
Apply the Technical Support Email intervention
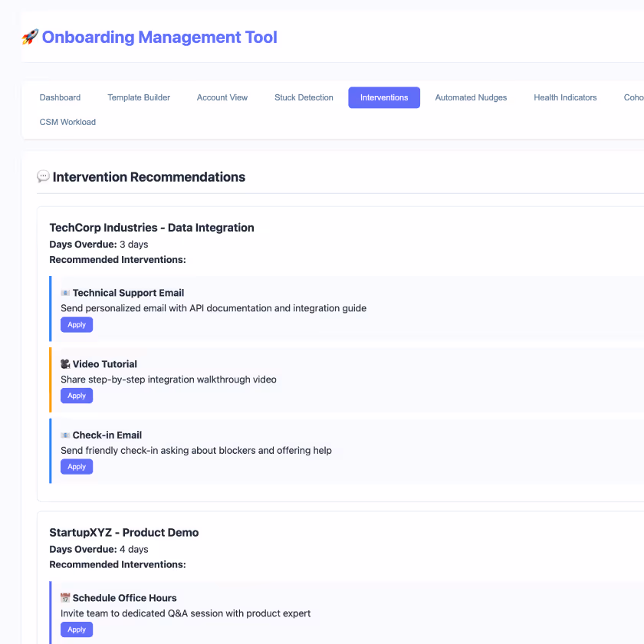76,324
